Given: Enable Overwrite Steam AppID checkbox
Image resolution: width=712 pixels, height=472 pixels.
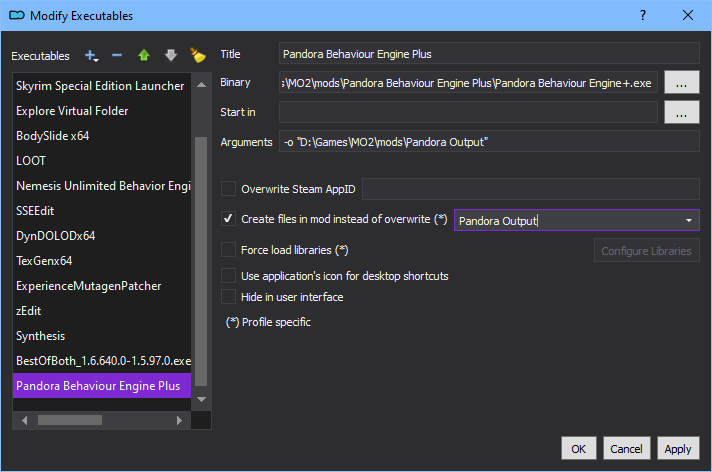Looking at the screenshot, I should click(228, 189).
